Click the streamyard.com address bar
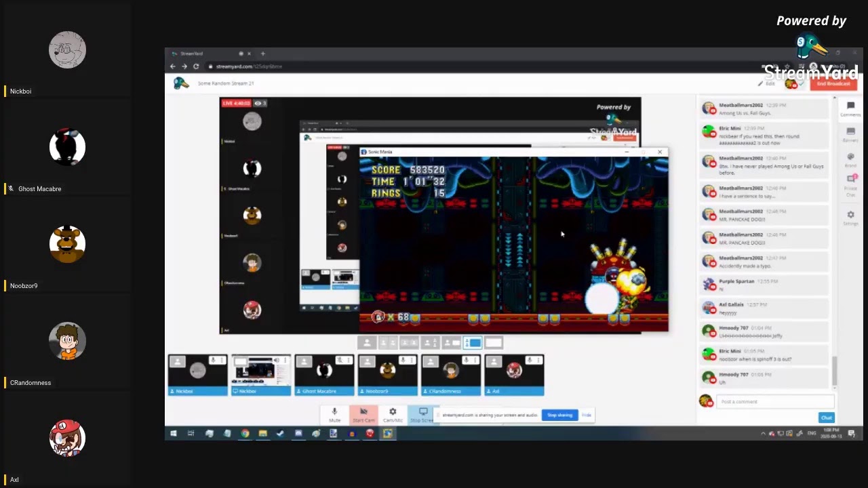 click(475, 66)
